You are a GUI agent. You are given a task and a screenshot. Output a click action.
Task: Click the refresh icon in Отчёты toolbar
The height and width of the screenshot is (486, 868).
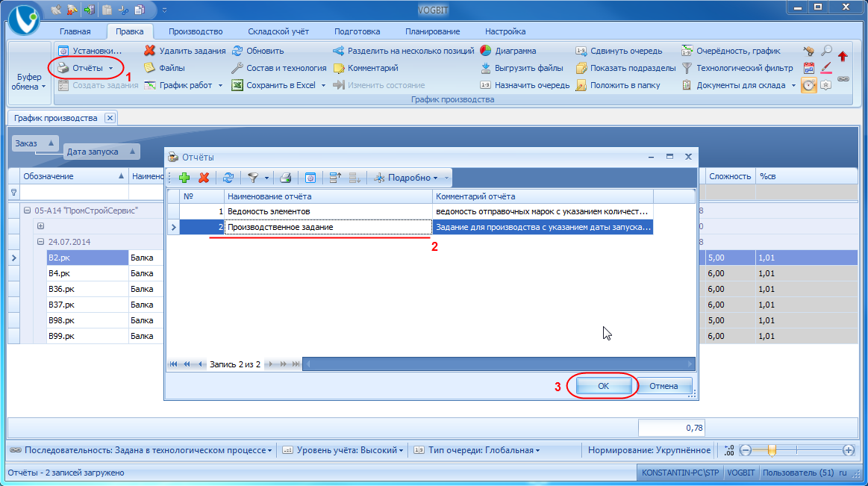(228, 178)
